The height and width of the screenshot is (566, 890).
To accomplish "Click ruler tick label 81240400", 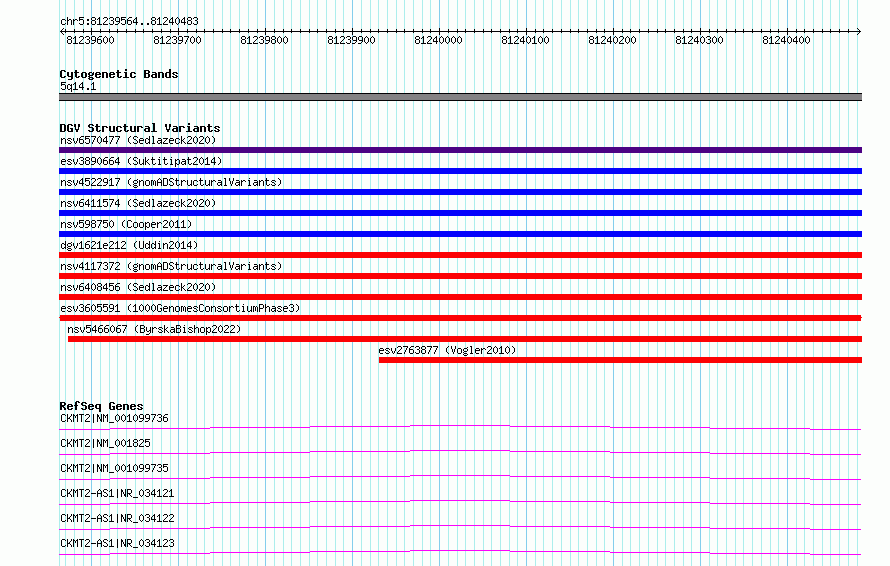I will coord(786,40).
